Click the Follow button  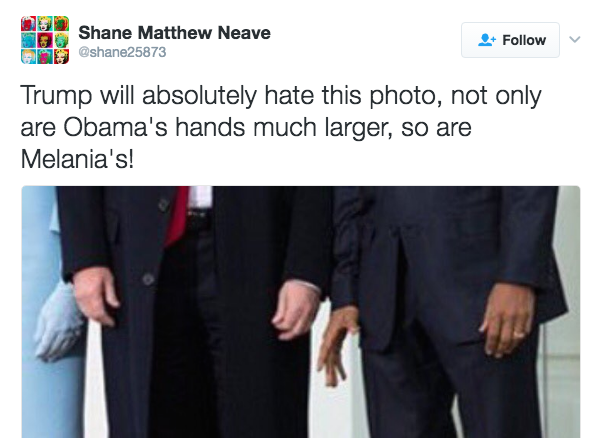pos(510,40)
